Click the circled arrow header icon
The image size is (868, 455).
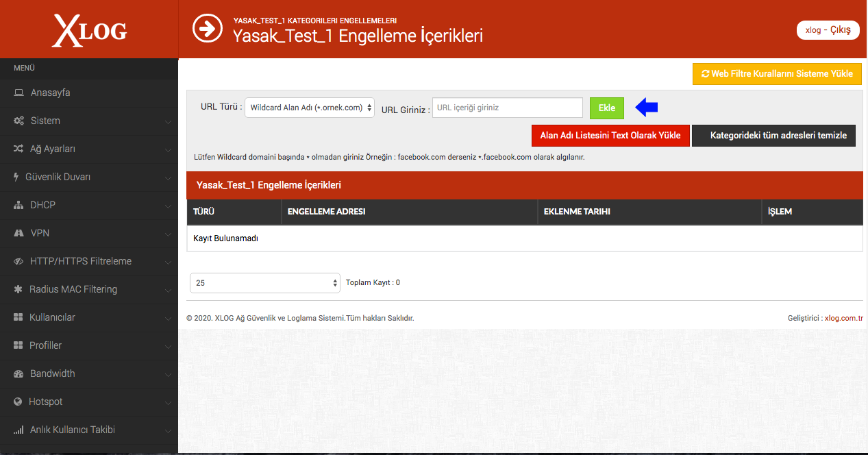(208, 29)
